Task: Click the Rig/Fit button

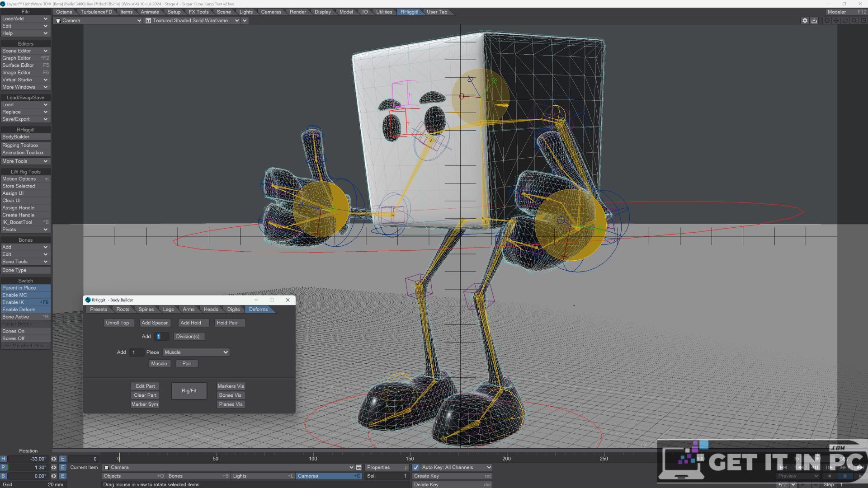Action: [x=189, y=390]
